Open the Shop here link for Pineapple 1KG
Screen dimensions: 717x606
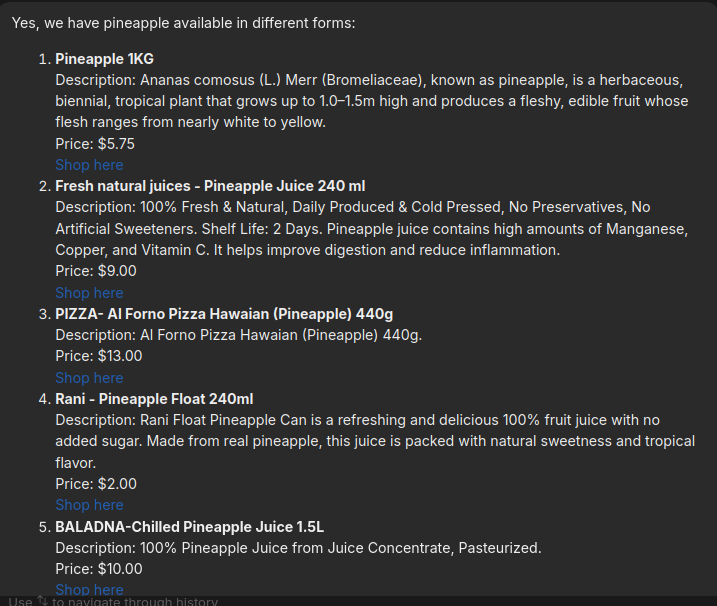[89, 165]
